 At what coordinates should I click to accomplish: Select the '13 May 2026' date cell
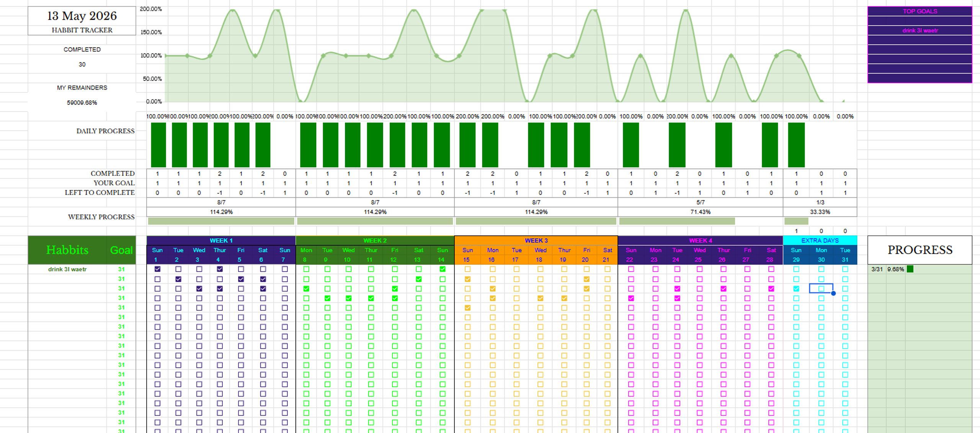pos(82,16)
